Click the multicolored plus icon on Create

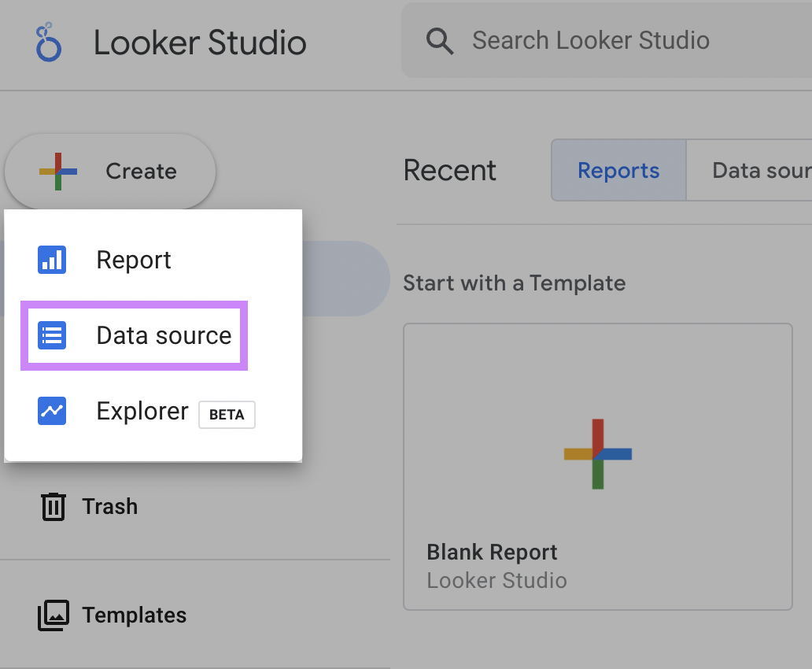coord(58,169)
